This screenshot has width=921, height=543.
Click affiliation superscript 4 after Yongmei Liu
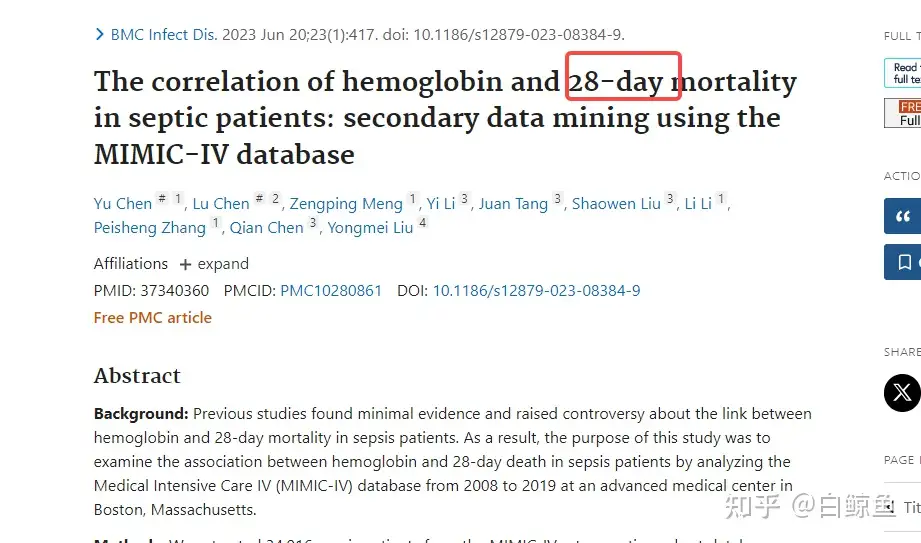coord(422,223)
